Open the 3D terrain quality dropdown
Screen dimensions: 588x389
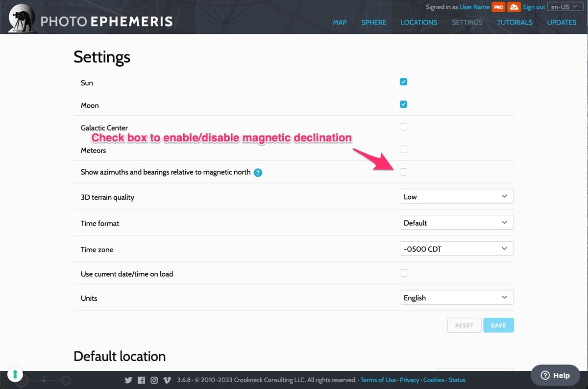tap(457, 197)
